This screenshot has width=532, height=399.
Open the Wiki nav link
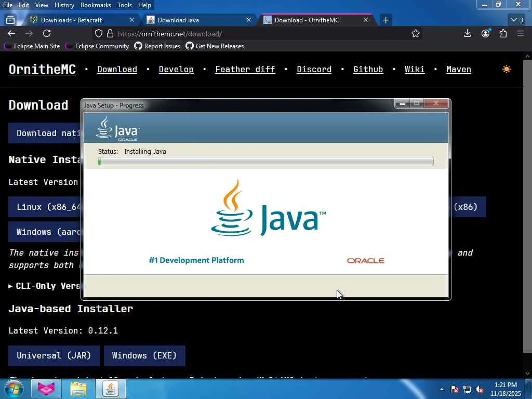(414, 69)
